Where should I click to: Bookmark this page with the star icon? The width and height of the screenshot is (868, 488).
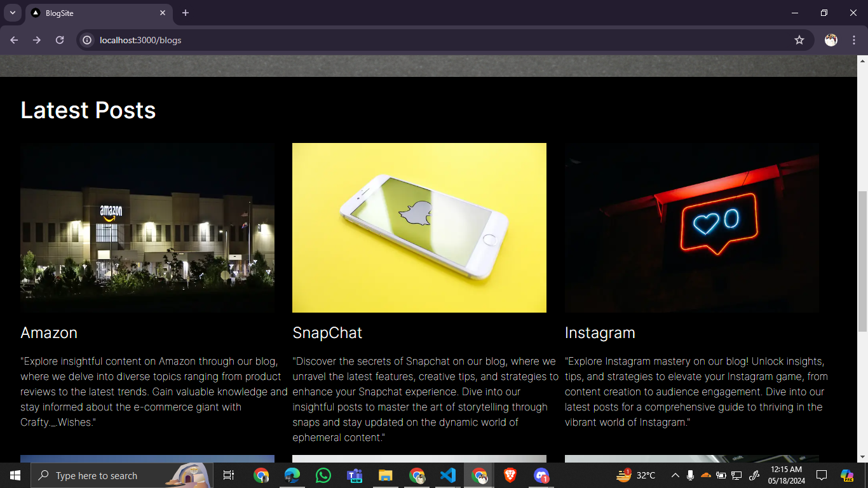tap(799, 40)
